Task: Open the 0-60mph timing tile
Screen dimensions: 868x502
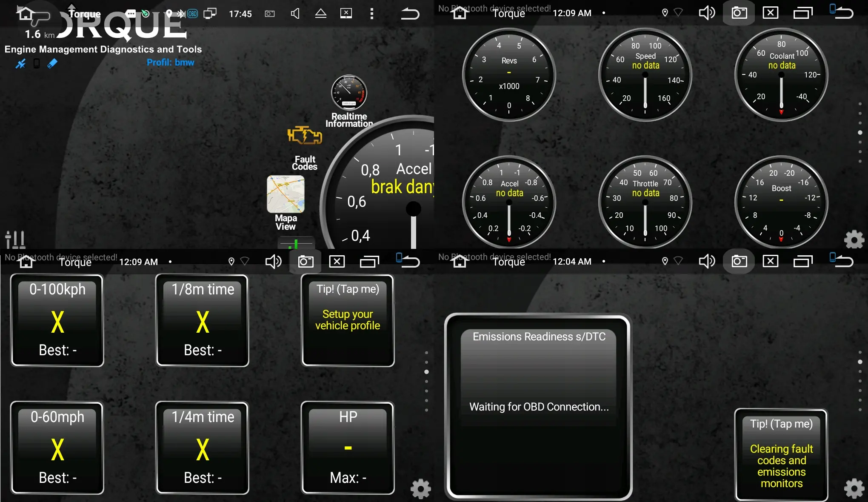Action: [x=57, y=448]
